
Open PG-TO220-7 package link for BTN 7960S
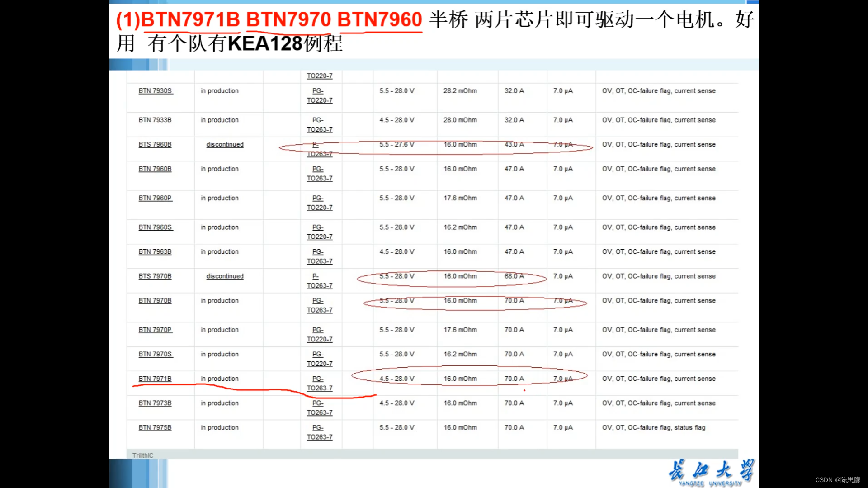click(320, 232)
